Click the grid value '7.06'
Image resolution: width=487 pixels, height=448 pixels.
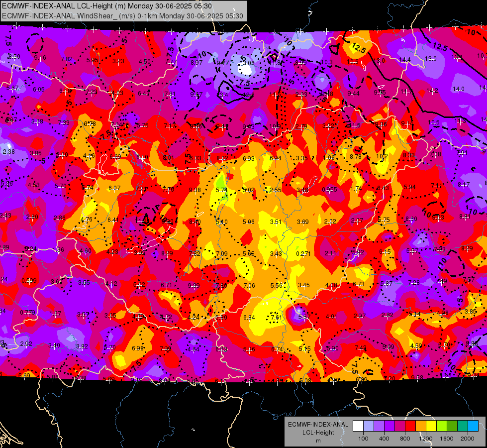[x=249, y=285]
